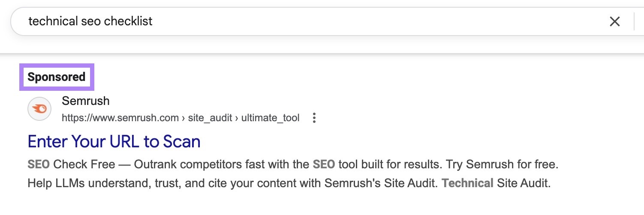This screenshot has height=215, width=644.
Task: Clear the search query with the X icon
Action: (614, 21)
